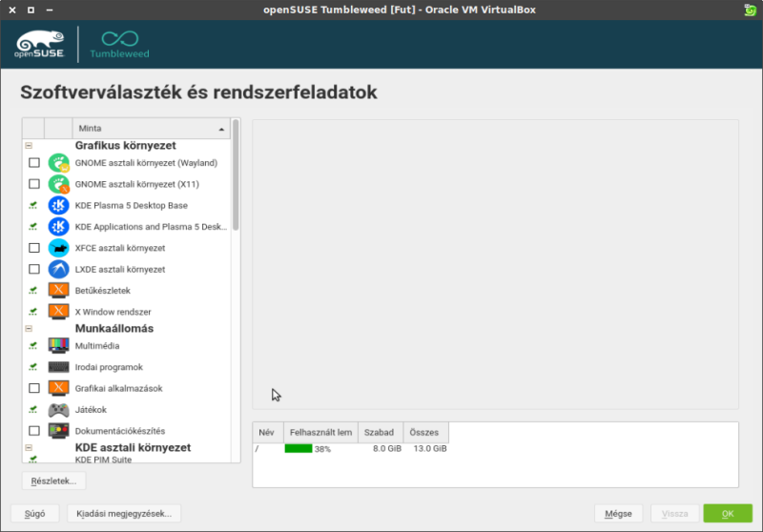Check LXDE asztali környezet checkbox
The image size is (763, 532).
[x=34, y=270]
